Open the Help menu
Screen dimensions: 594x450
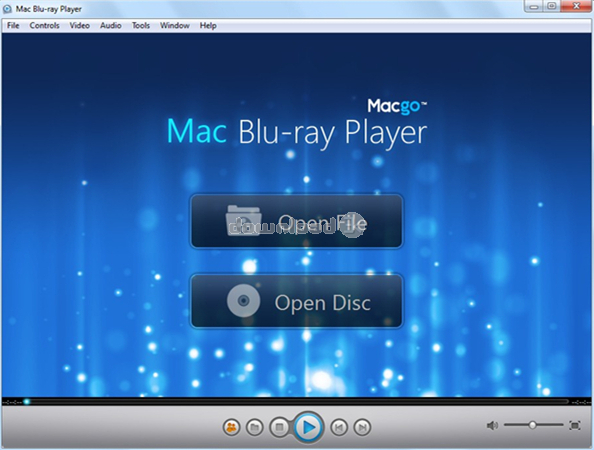[208, 25]
